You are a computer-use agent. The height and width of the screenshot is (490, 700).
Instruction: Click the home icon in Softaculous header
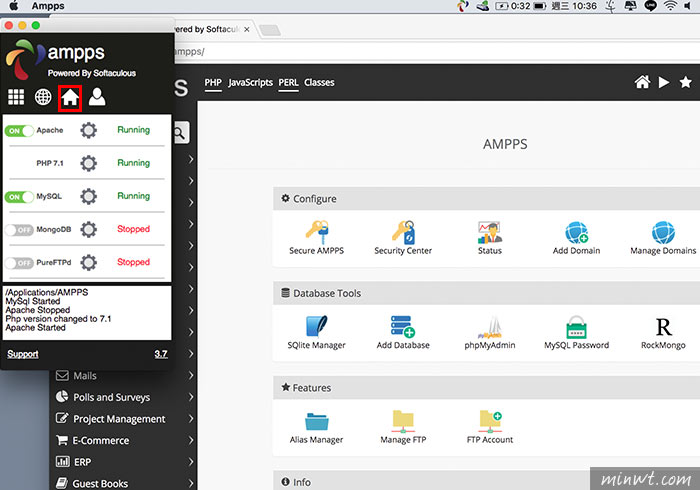pos(642,82)
